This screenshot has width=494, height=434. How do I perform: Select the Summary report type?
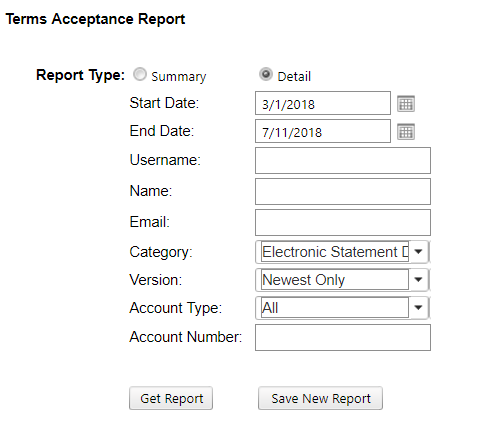pyautogui.click(x=140, y=74)
